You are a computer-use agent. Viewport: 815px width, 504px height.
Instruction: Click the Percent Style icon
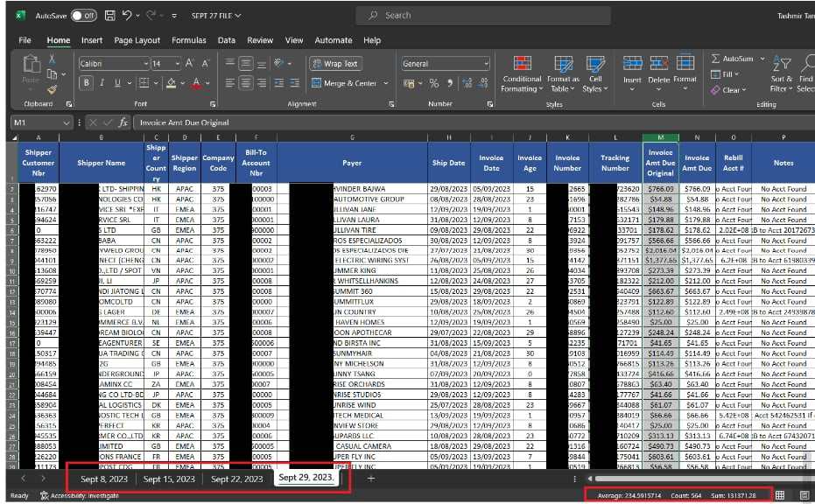click(x=434, y=83)
